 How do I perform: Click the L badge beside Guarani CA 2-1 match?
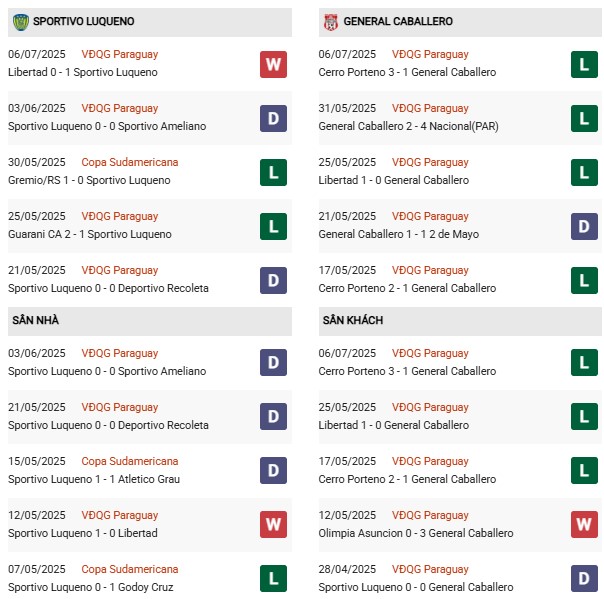pyautogui.click(x=273, y=226)
